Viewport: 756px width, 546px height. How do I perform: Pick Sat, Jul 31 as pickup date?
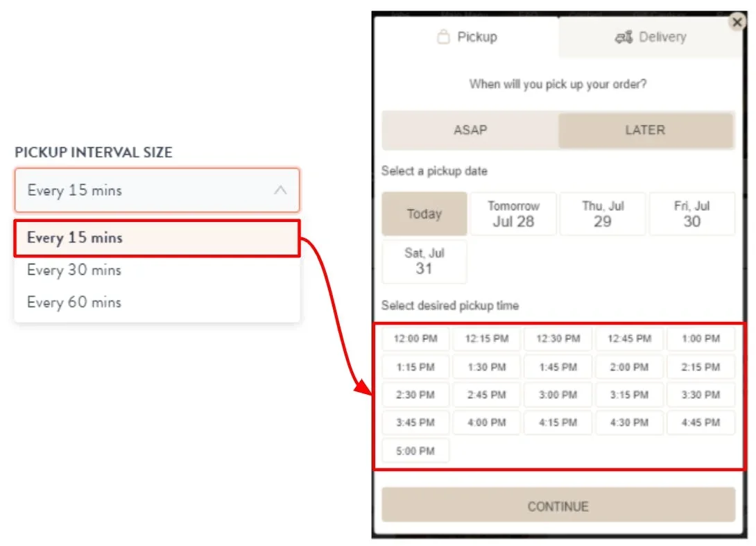424,262
